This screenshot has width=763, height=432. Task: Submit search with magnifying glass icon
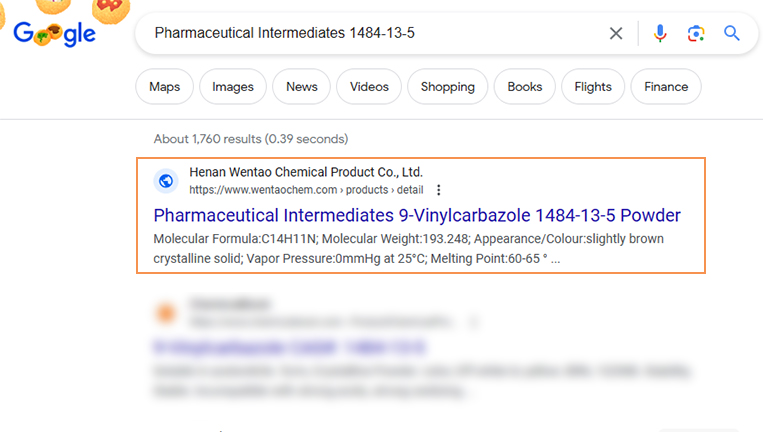(x=731, y=33)
